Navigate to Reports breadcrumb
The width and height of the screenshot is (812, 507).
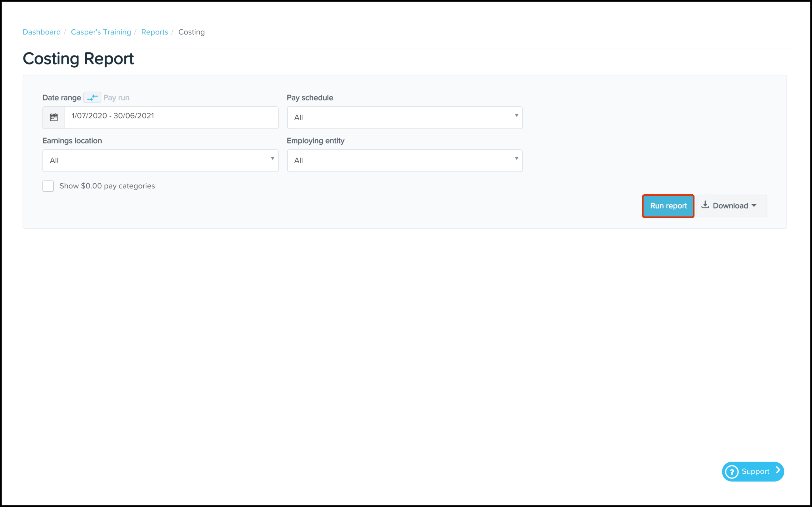tap(154, 32)
